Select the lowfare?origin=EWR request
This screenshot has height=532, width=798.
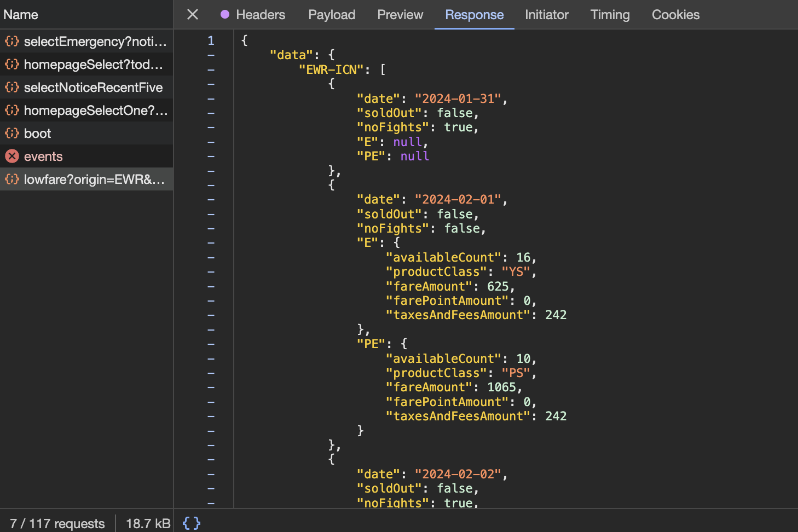[86, 180]
